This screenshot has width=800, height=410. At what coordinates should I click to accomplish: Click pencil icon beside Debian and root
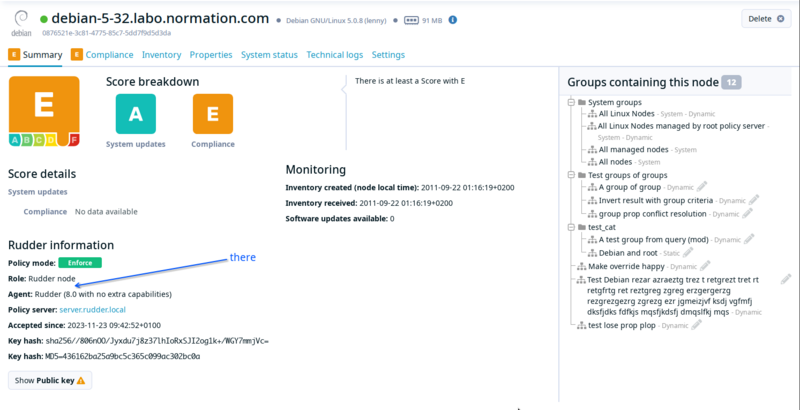[688, 252]
